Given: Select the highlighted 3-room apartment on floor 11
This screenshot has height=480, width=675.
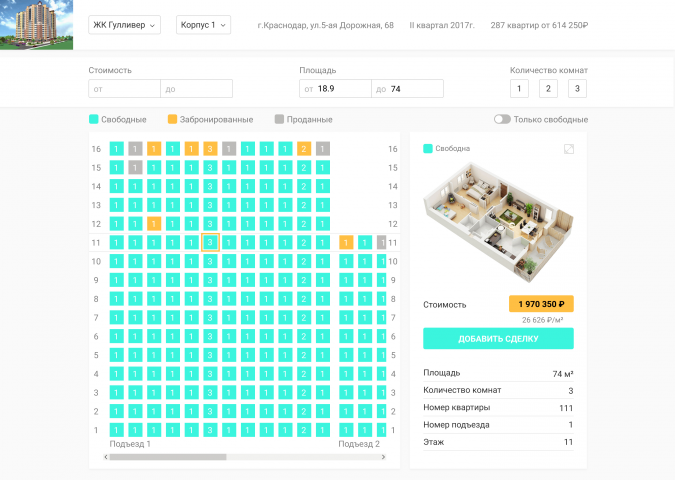Looking at the screenshot, I should tap(210, 242).
